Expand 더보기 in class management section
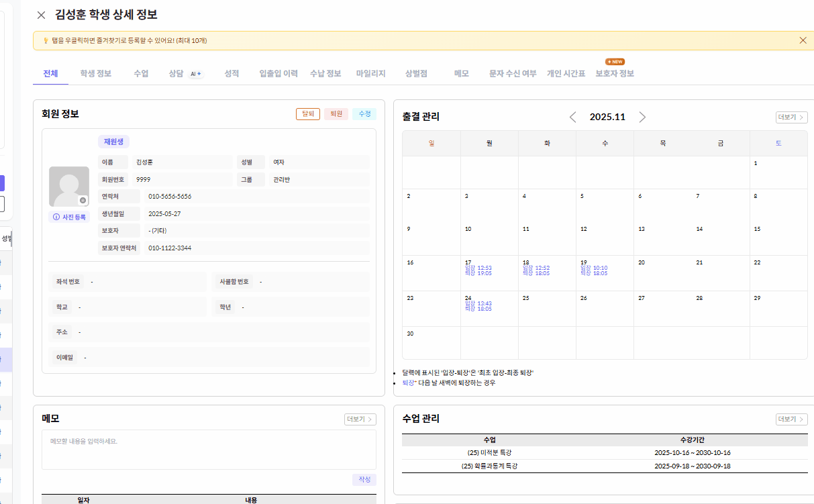This screenshot has width=814, height=504. click(791, 419)
